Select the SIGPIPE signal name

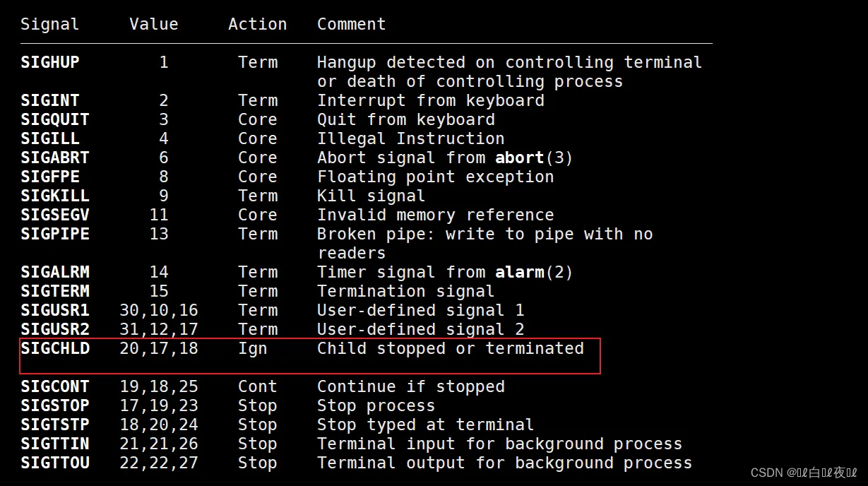pos(55,234)
